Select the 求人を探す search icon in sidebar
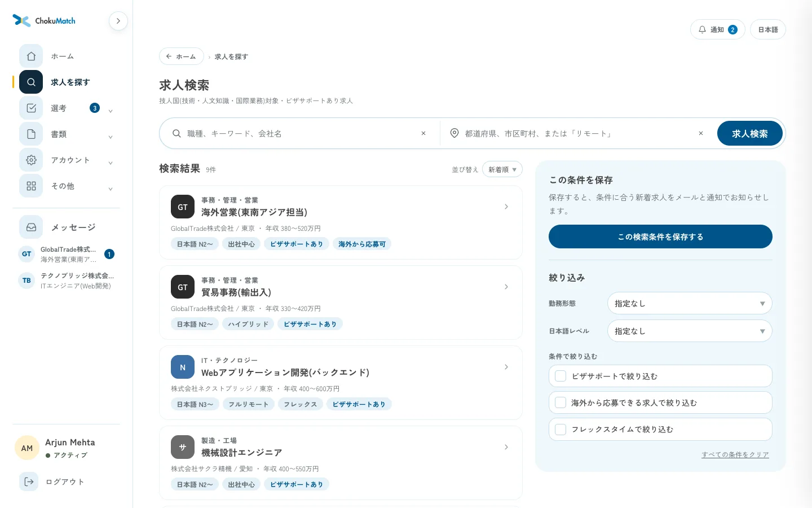The height and width of the screenshot is (508, 812). (31, 82)
